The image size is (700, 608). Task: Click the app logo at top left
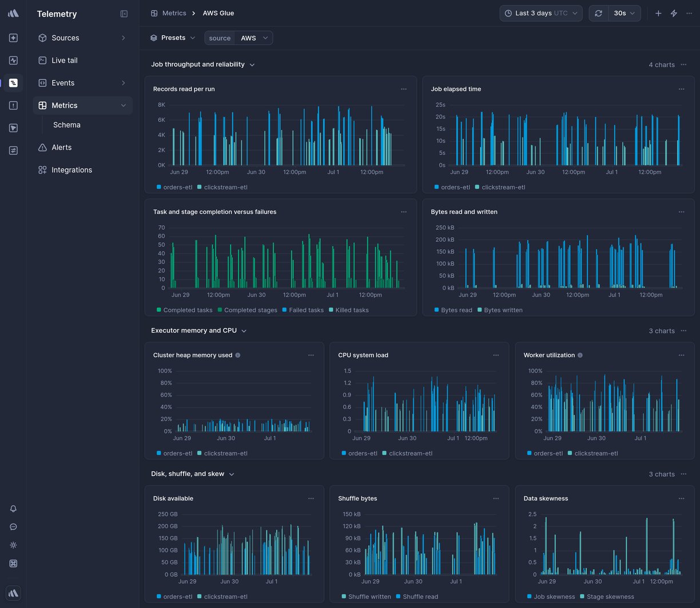(13, 13)
